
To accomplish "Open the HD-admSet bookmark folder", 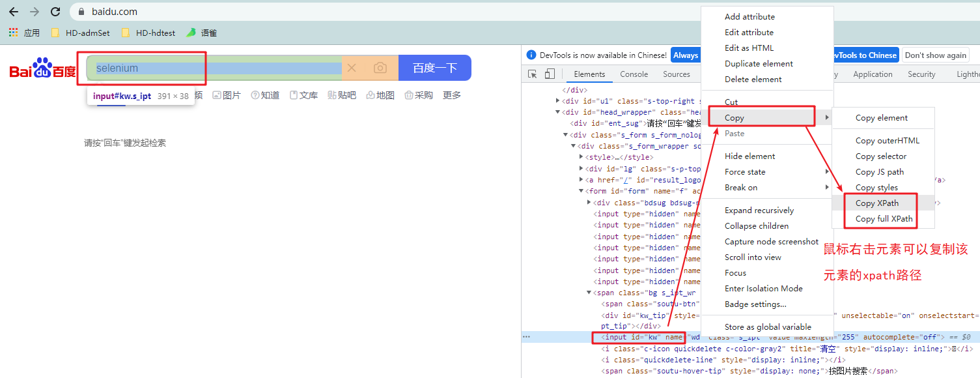I will [81, 33].
